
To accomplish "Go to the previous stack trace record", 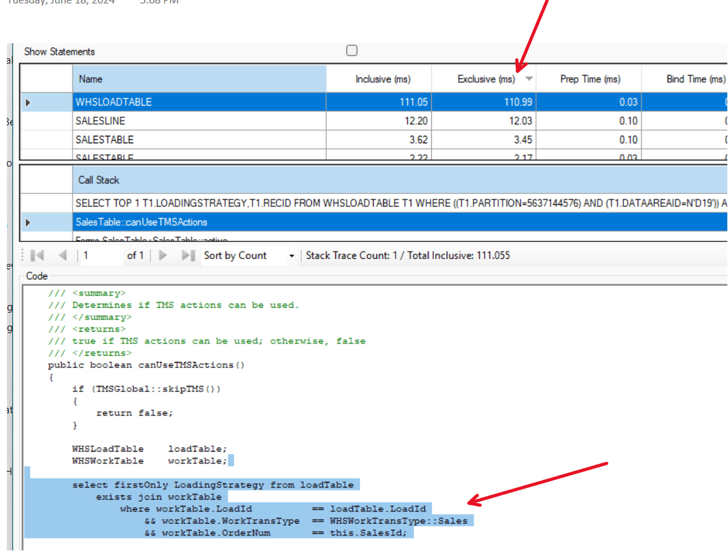I will pyautogui.click(x=62, y=256).
